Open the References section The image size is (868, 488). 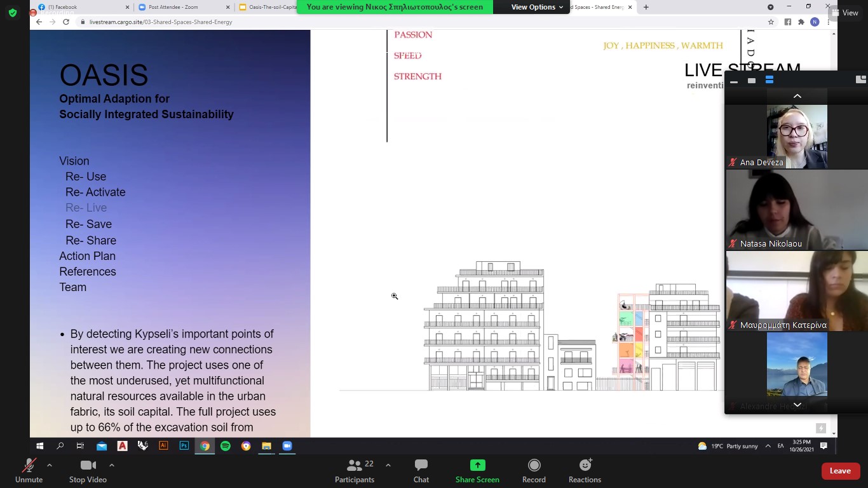pyautogui.click(x=88, y=272)
